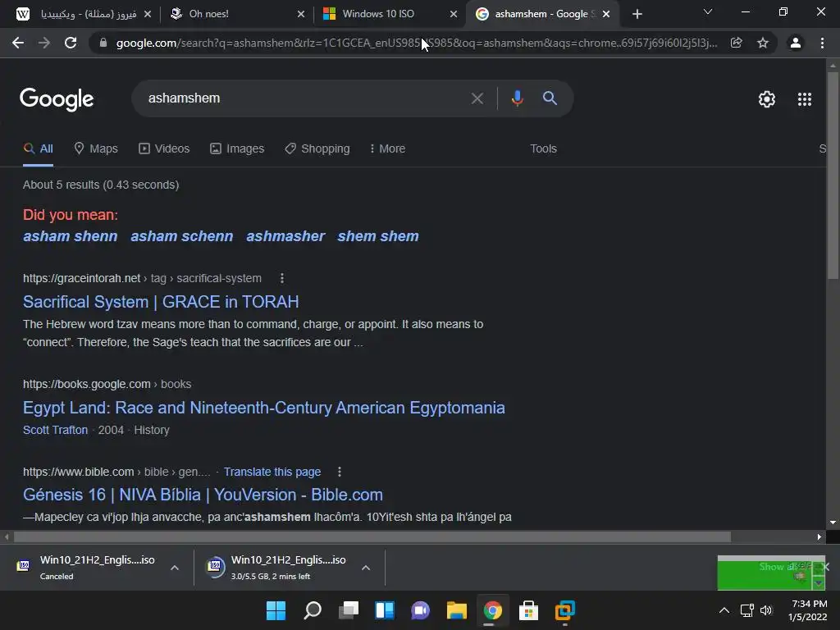Image resolution: width=840 pixels, height=630 pixels.
Task: Click suggestion ashmasher
Action: 285,236
